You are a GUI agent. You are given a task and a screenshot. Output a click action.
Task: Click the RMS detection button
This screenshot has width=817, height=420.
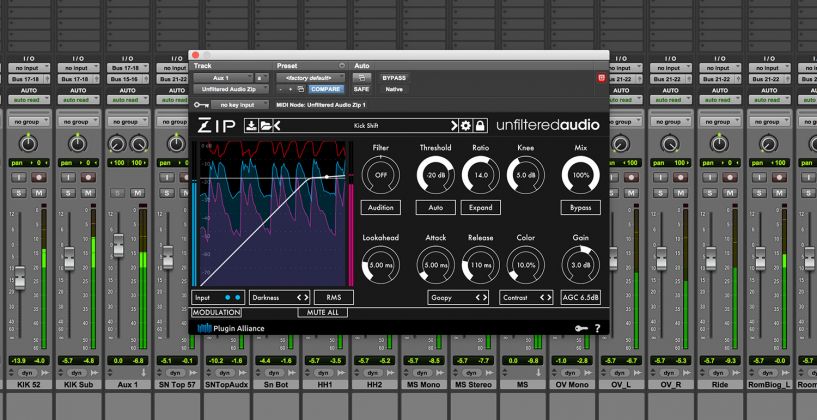[x=334, y=298]
